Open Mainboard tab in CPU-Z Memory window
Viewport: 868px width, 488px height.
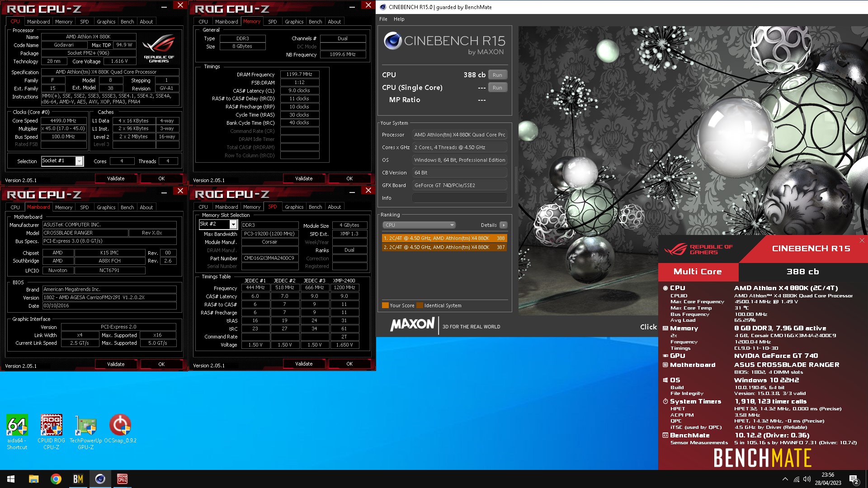(x=226, y=22)
